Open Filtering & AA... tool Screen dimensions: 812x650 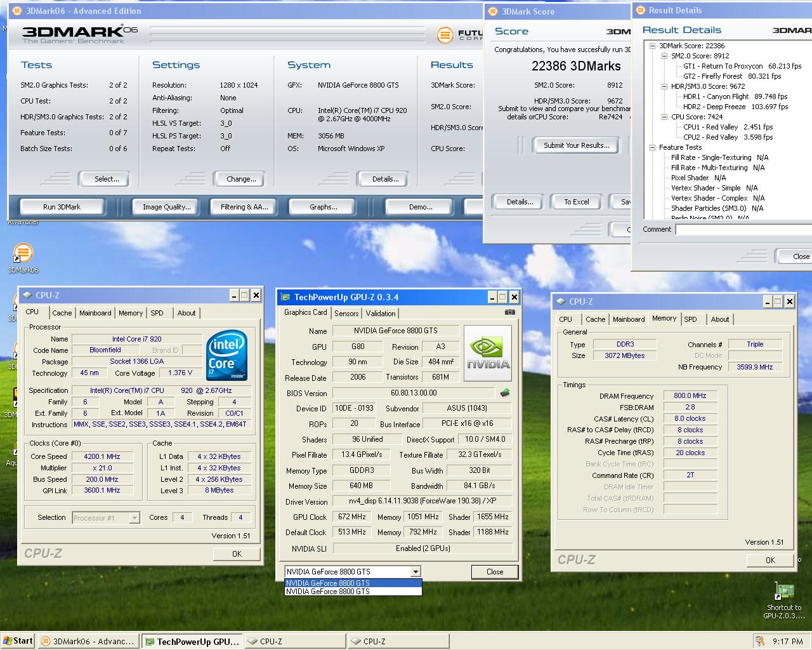coord(244,207)
